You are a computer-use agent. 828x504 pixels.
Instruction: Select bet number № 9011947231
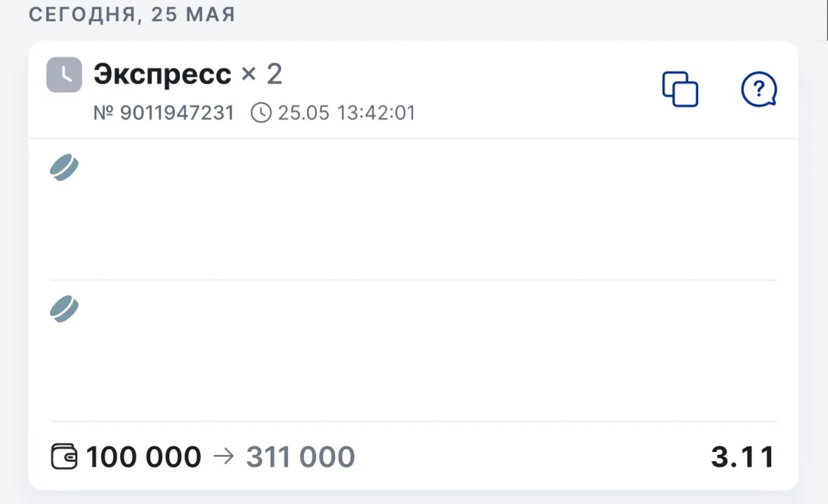pyautogui.click(x=164, y=113)
